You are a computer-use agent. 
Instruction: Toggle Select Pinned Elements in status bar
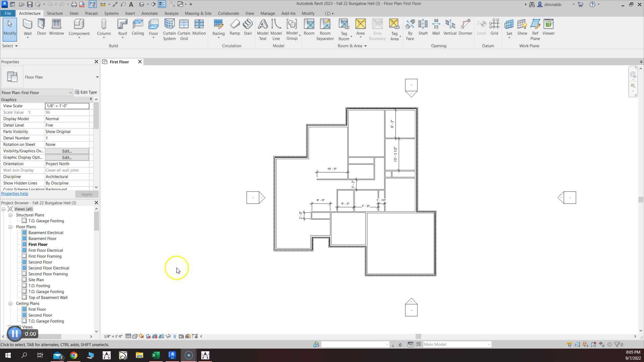click(x=585, y=345)
